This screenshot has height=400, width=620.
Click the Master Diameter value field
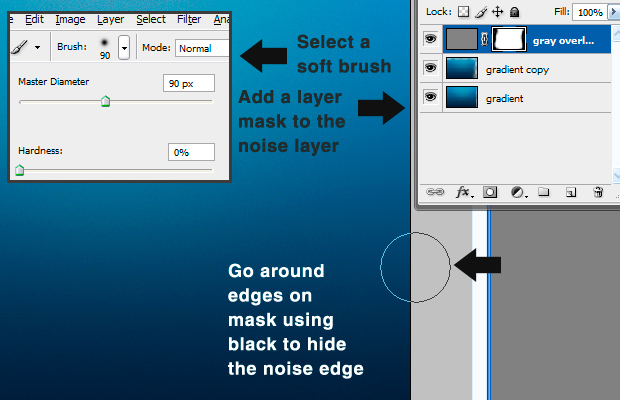(x=189, y=83)
